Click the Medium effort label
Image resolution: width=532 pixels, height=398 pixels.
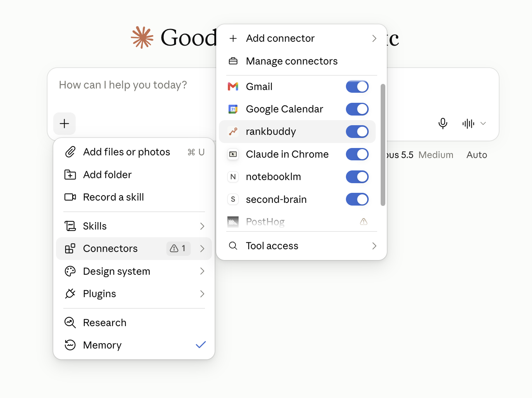coord(436,155)
